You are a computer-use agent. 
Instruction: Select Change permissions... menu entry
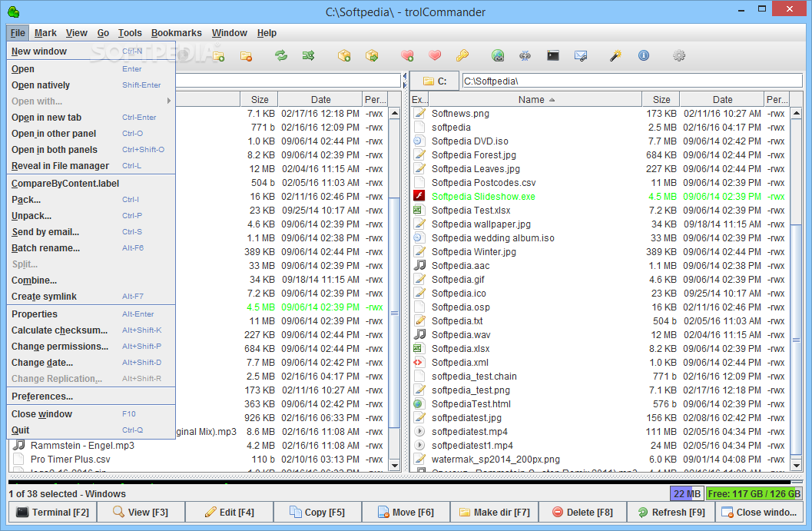[91, 346]
